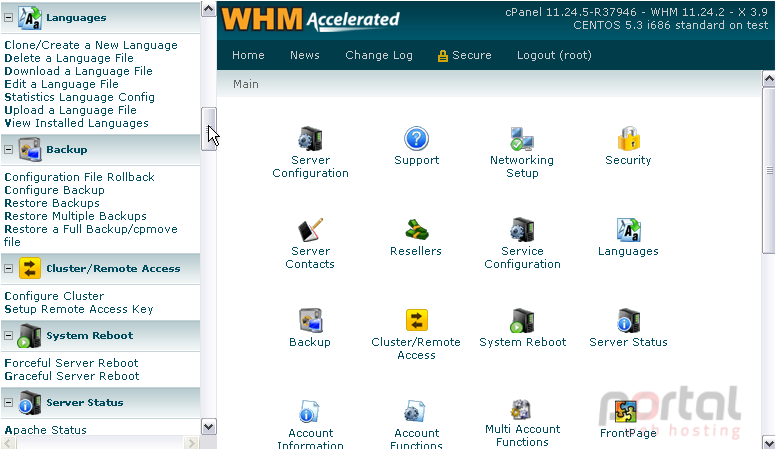The height and width of the screenshot is (450, 776).
Task: Open the Resellers money icon
Action: [x=416, y=230]
